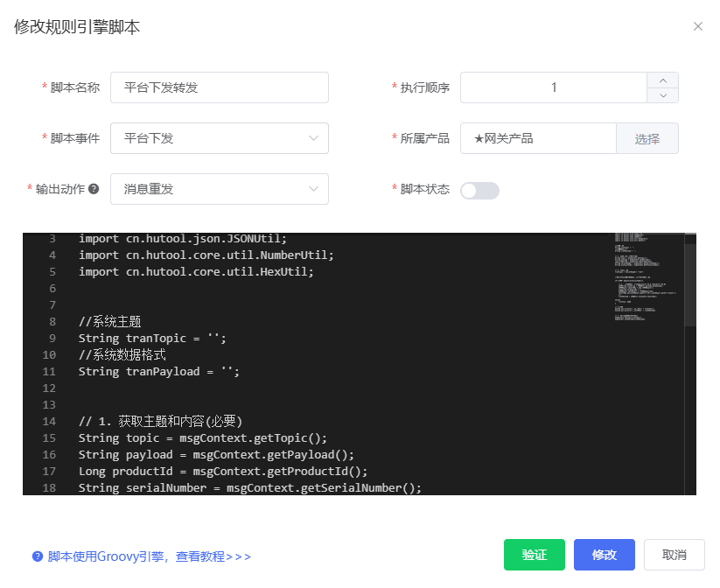
Task: Toggle the 脚本状态 switch
Action: coord(479,191)
